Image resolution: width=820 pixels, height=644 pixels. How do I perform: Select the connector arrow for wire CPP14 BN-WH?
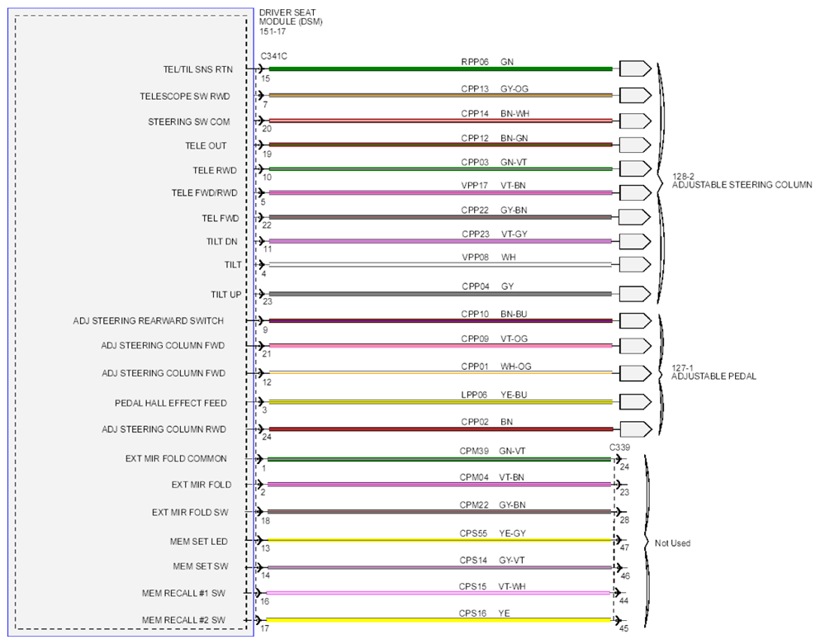tap(635, 121)
